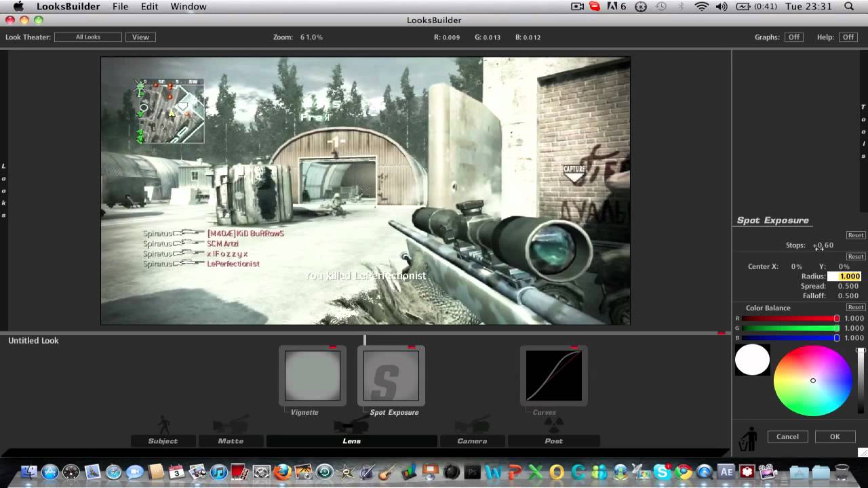This screenshot has width=868, height=488.
Task: Click the Cancel button
Action: (x=787, y=436)
